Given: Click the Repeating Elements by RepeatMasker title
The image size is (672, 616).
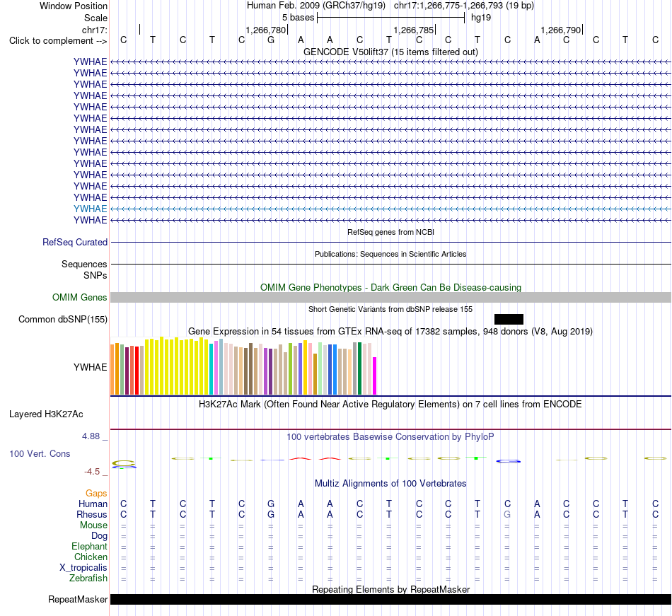Looking at the screenshot, I should coord(390,590).
